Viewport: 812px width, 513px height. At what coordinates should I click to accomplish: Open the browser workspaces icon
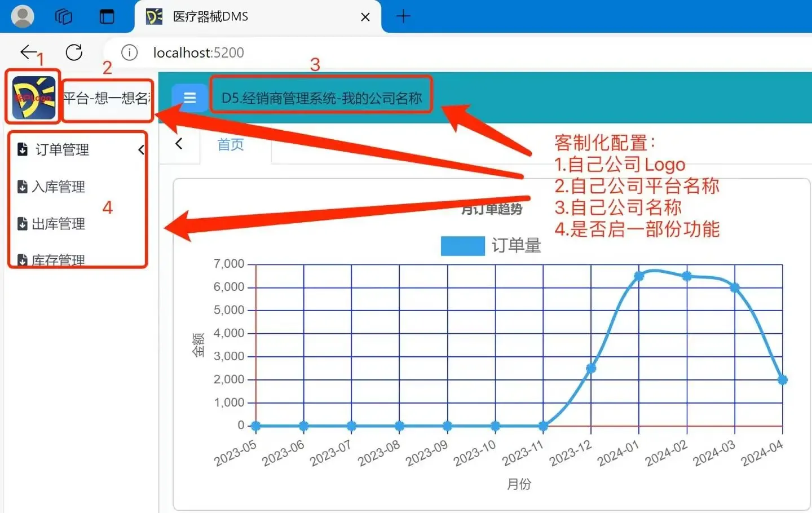[64, 16]
